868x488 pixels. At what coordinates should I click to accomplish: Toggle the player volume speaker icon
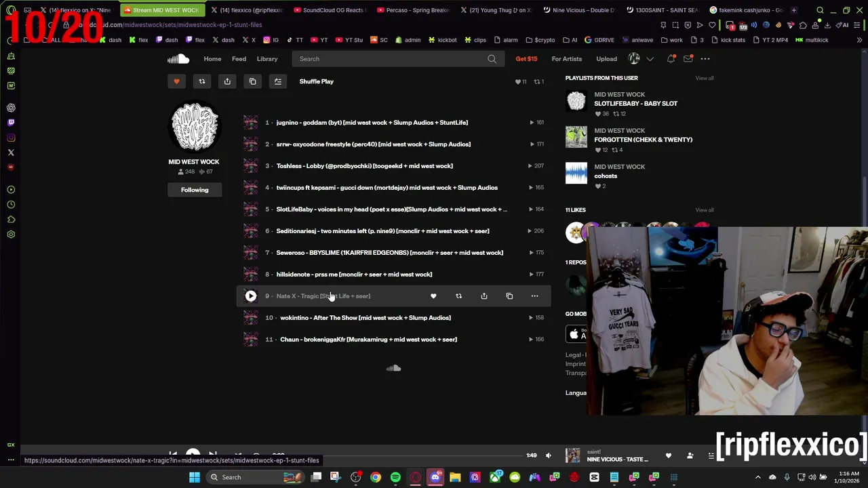(549, 455)
